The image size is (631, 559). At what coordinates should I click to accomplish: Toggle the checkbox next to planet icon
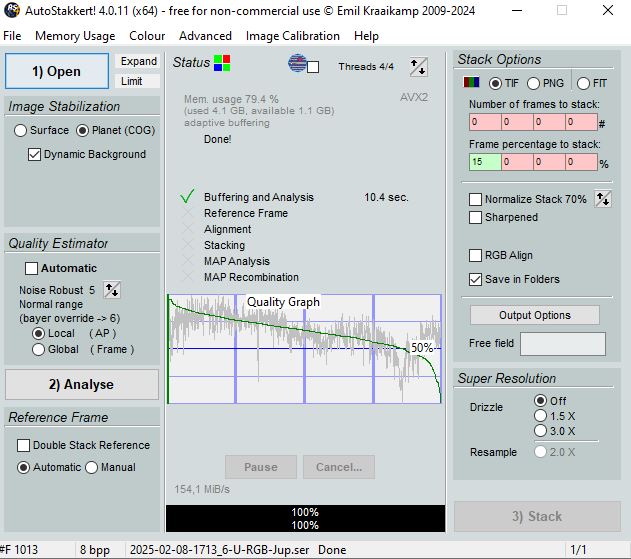tap(313, 67)
